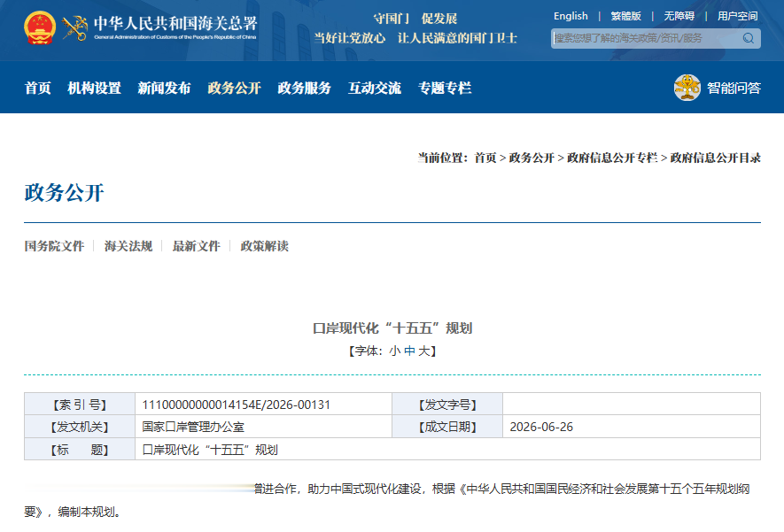Open the 无障碍 accessibility mode
The width and height of the screenshot is (784, 532).
point(679,16)
